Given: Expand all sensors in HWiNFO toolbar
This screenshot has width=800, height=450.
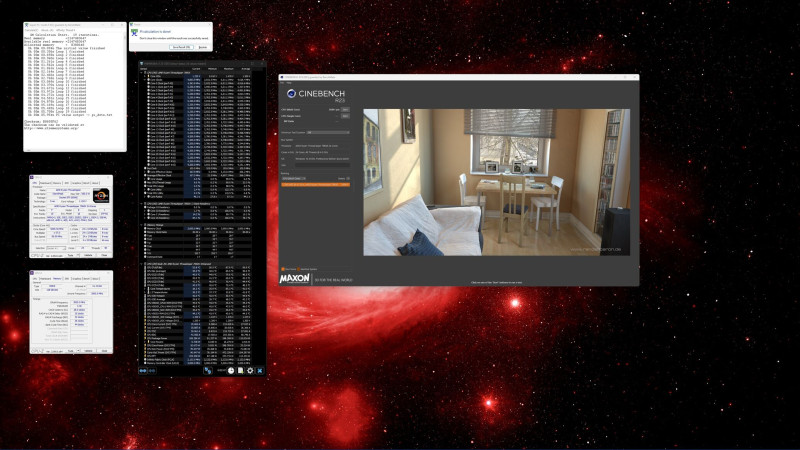Looking at the screenshot, I should (143, 370).
